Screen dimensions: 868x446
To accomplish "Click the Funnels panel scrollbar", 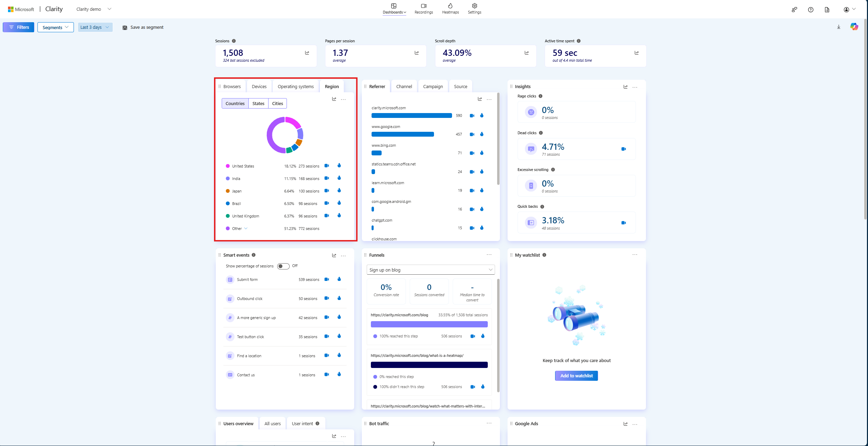I will 498,335.
